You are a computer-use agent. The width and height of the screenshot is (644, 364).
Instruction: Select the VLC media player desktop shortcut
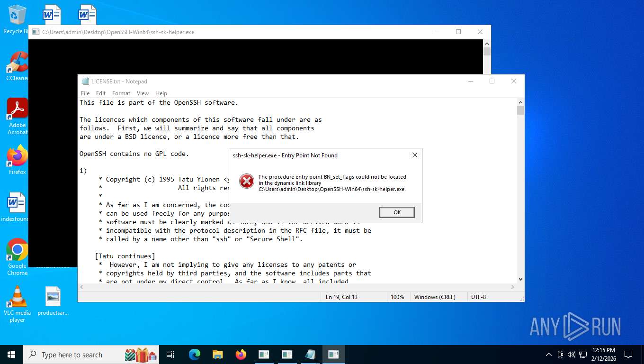coord(17,304)
